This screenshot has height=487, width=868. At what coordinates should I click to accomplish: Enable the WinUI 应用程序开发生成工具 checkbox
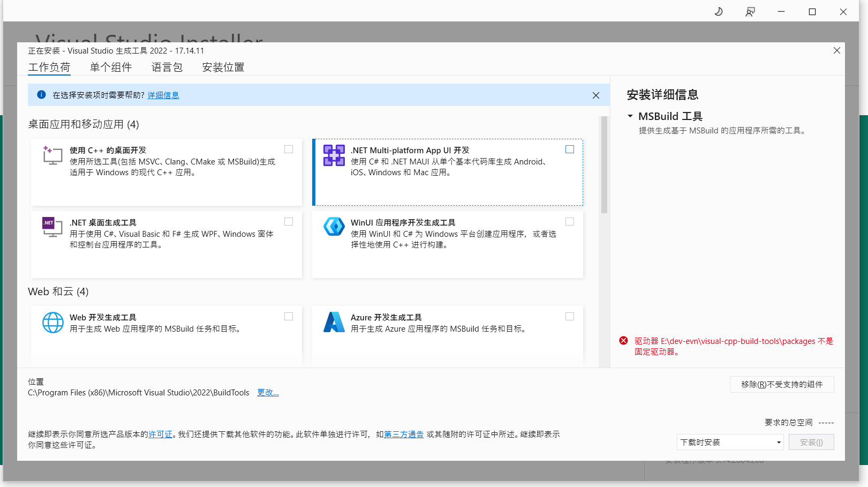[570, 222]
